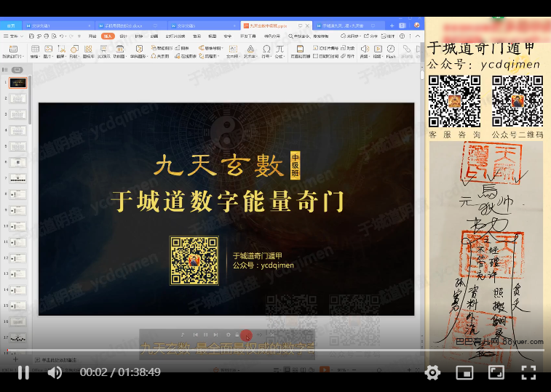Click the undo arrow in quick toolbar

pyautogui.click(x=61, y=36)
